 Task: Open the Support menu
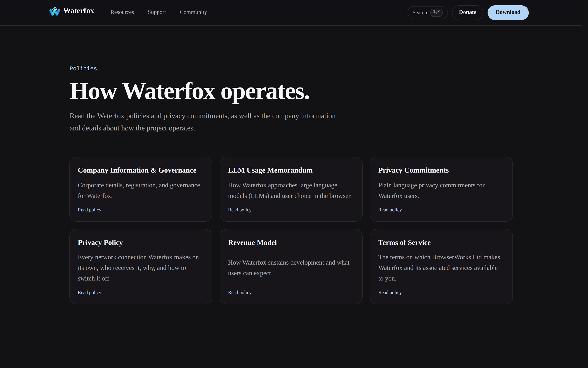157,12
